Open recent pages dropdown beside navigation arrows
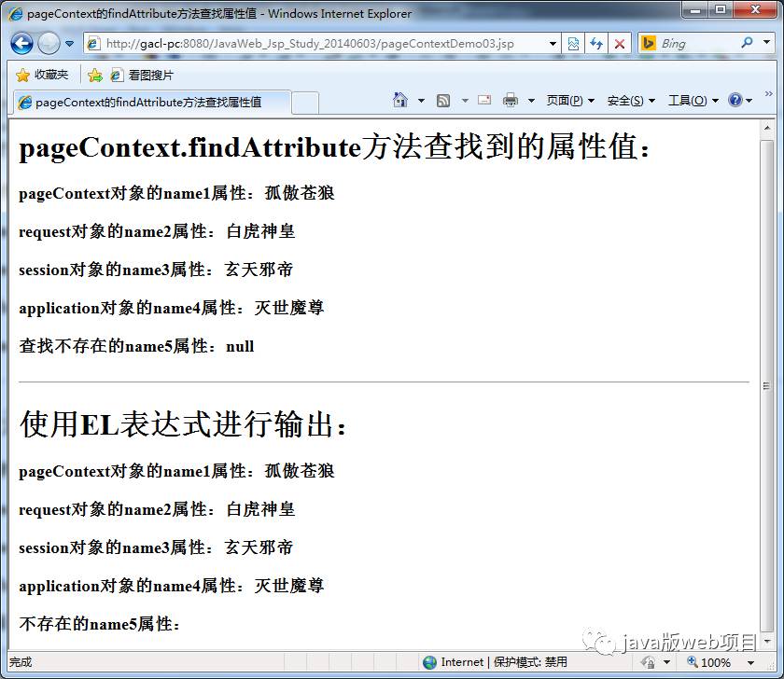Image resolution: width=784 pixels, height=679 pixels. pyautogui.click(x=69, y=44)
